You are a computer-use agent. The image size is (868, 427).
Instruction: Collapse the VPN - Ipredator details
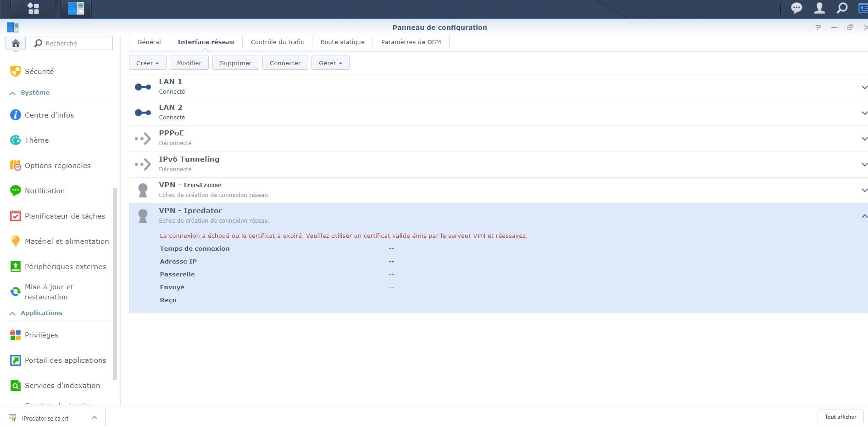(x=864, y=216)
